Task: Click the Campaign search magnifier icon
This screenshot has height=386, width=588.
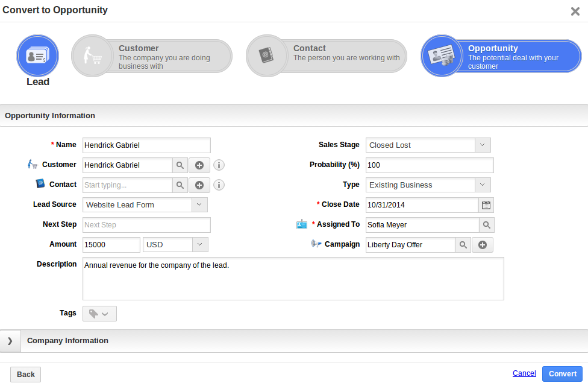Action: point(463,245)
